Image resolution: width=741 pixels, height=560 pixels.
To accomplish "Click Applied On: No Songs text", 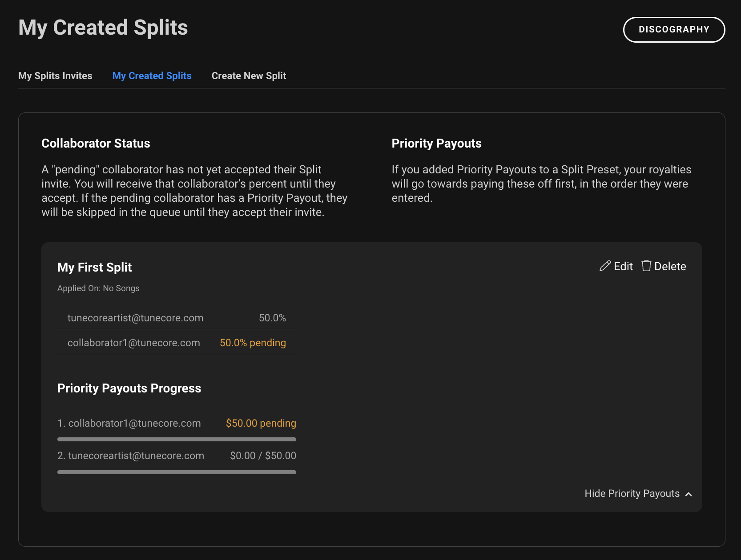I will 98,288.
